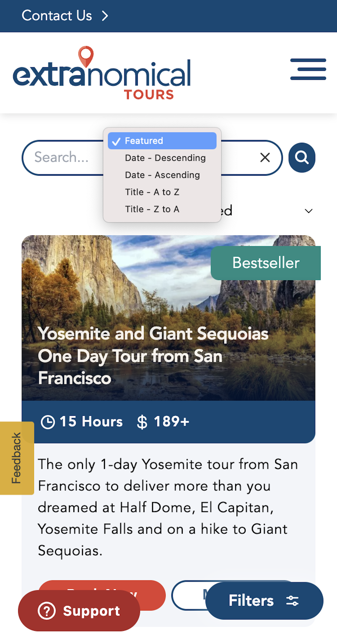The height and width of the screenshot is (644, 337).
Task: Select Title - Z to A from menu
Action: (152, 209)
